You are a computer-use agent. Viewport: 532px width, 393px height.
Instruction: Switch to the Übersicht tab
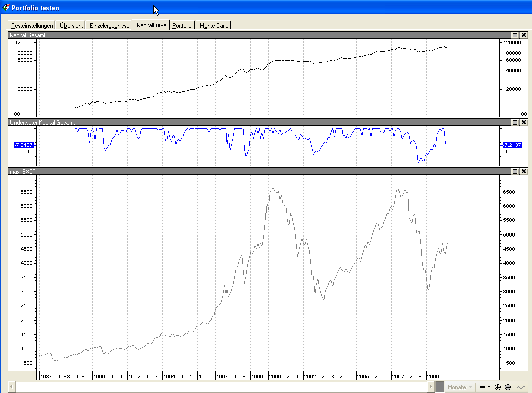(71, 25)
